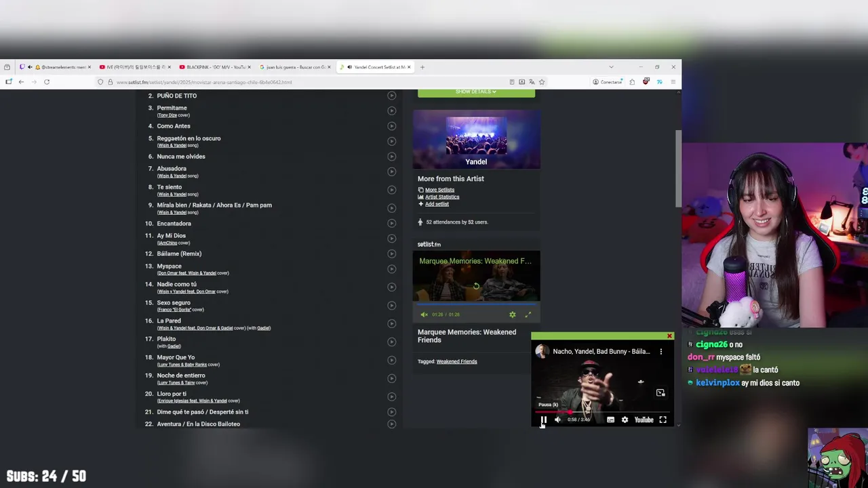Play Sexo seguro preview icon
868x488 pixels.
coord(391,306)
